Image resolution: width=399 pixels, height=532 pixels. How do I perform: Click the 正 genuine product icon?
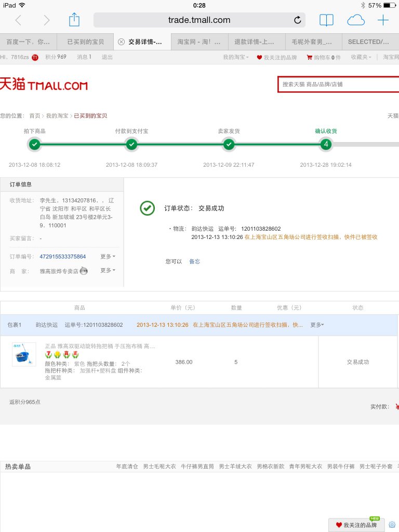click(x=75, y=354)
